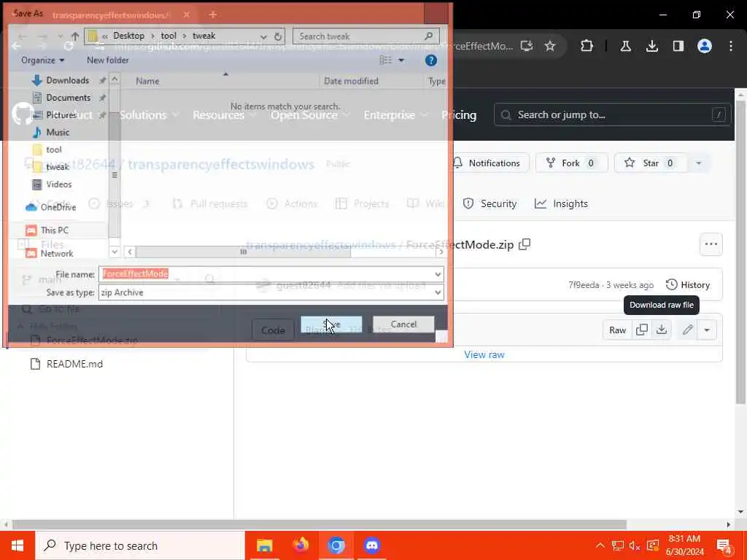Open the taskbar notification center icon

724,546
